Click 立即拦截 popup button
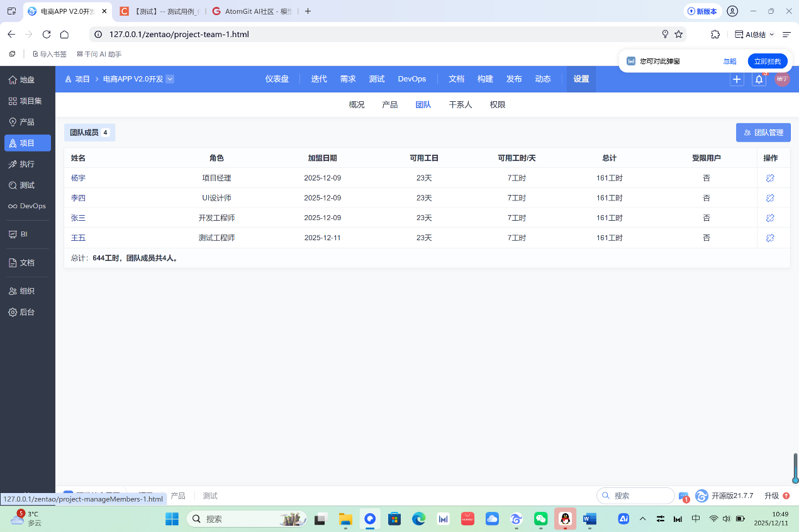 (x=768, y=62)
